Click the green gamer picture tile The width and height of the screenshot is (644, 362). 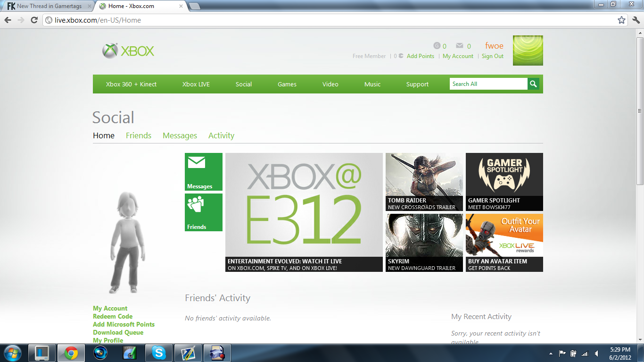click(528, 51)
